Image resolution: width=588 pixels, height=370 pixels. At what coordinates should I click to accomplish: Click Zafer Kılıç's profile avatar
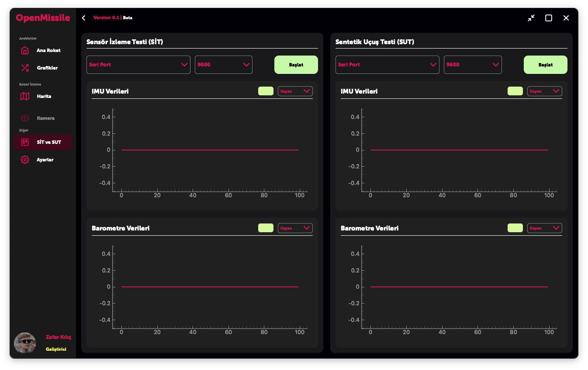(25, 343)
